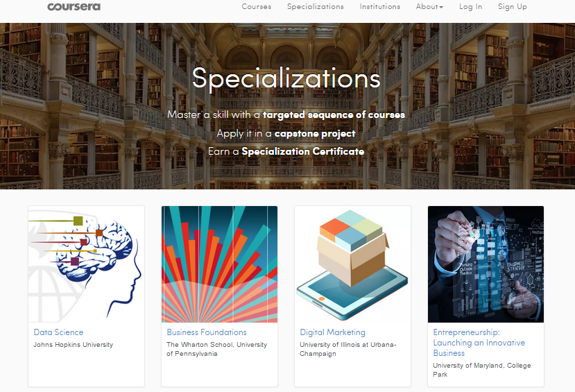Click University of Maryland, College Park text
575x392 pixels.
pos(482,370)
